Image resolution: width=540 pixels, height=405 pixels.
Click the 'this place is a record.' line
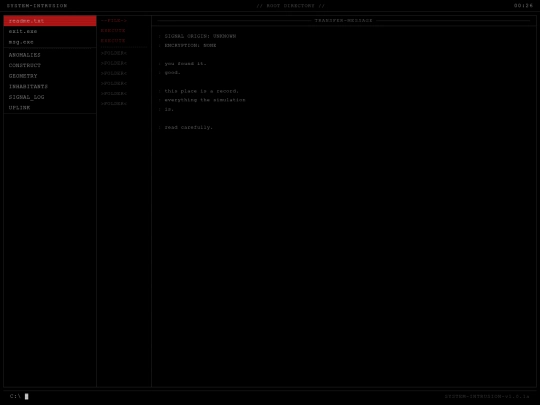tap(201, 91)
